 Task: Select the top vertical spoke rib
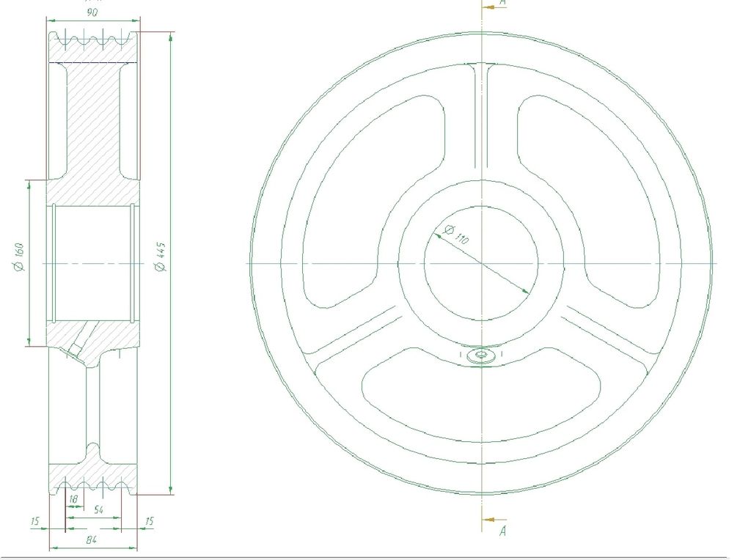[481, 117]
